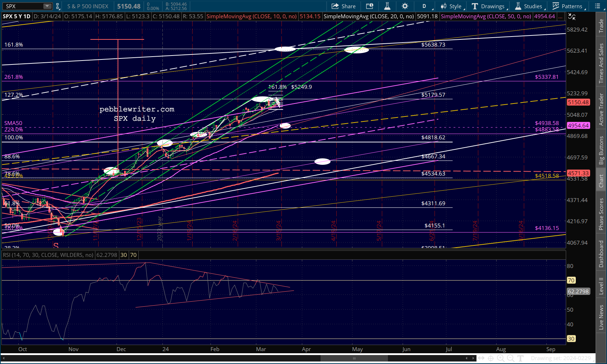The image size is (607, 364).
Task: Click the text tool T icon
Action: click(521, 358)
